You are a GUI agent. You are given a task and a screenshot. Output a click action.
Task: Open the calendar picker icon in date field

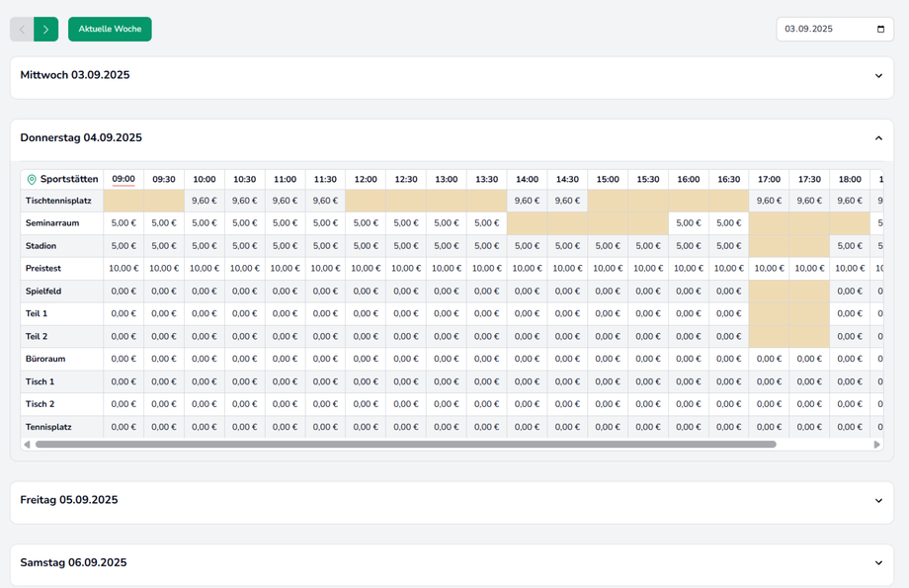(880, 30)
